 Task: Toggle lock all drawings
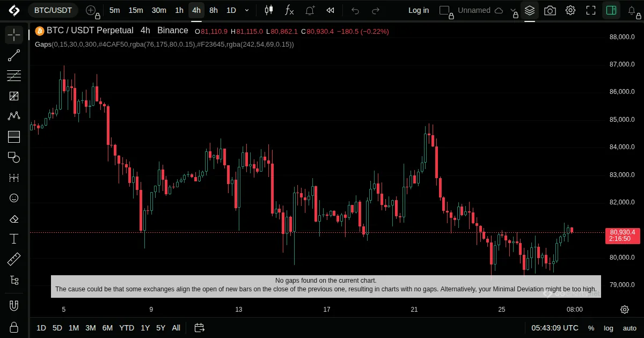pos(14,327)
